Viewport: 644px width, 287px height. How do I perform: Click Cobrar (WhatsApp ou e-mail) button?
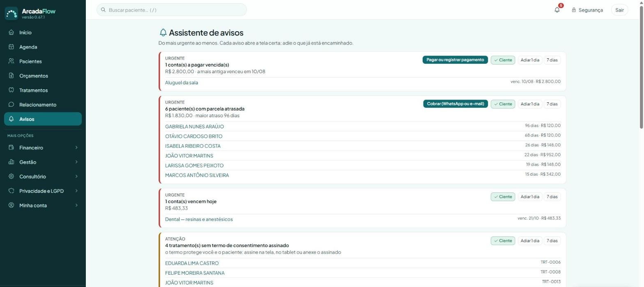(455, 104)
